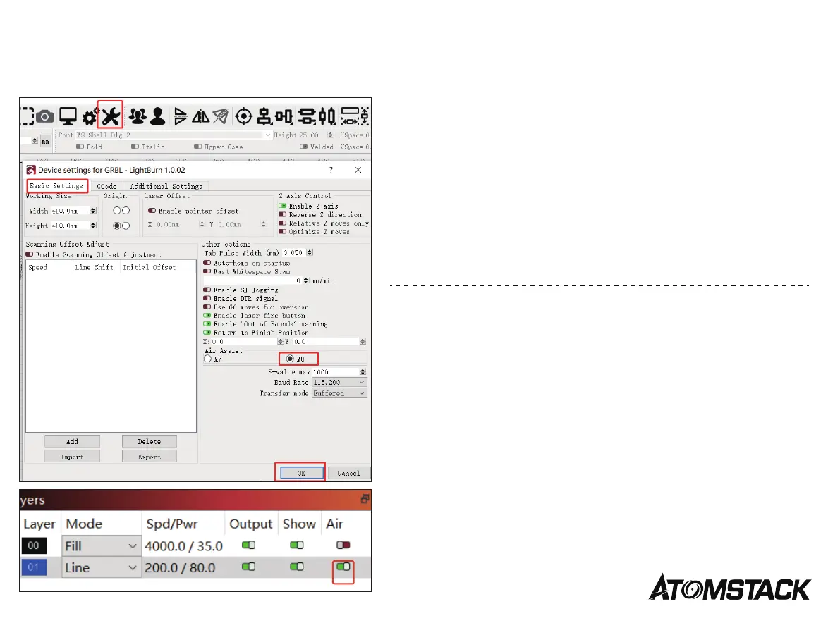Image resolution: width=840 pixels, height=623 pixels.
Task: Open the Font dropdown showing MS Shell Dlg 2
Action: tap(174, 135)
